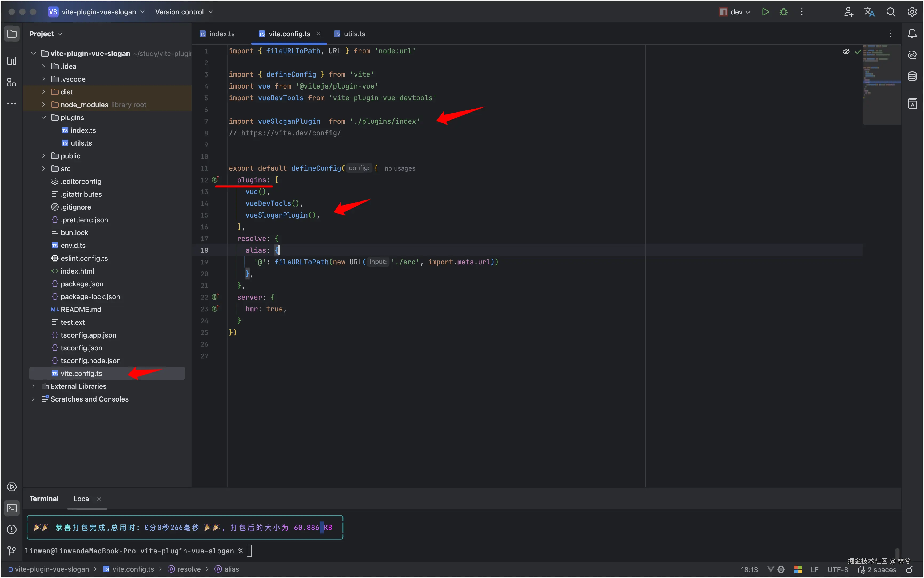Viewport: 924px width, 578px height.
Task: Open the vite.dev/config link in the comment
Action: click(291, 133)
